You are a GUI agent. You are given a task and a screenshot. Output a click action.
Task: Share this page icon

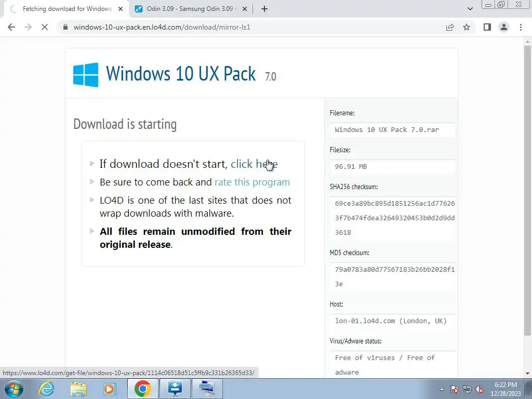(450, 27)
